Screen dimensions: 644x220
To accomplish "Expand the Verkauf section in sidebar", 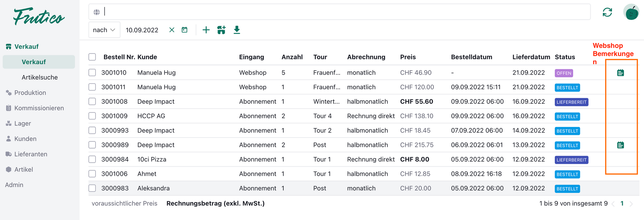I will 26,47.
